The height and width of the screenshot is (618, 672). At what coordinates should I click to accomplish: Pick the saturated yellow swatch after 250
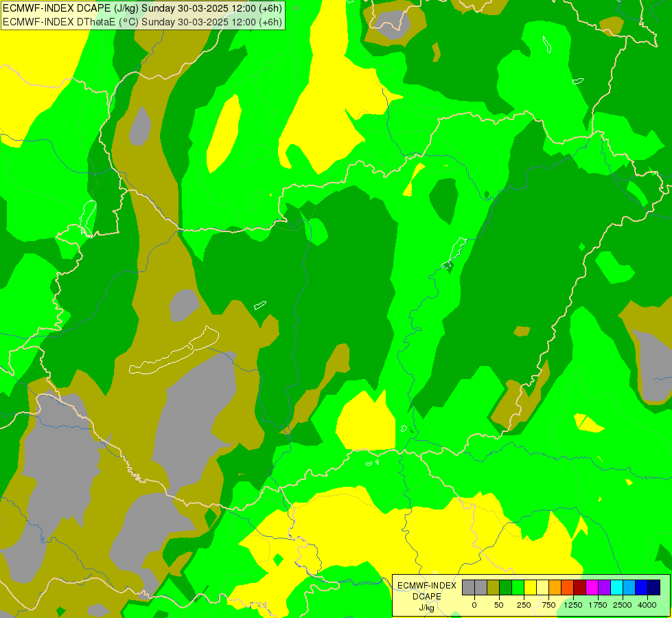pos(530,588)
